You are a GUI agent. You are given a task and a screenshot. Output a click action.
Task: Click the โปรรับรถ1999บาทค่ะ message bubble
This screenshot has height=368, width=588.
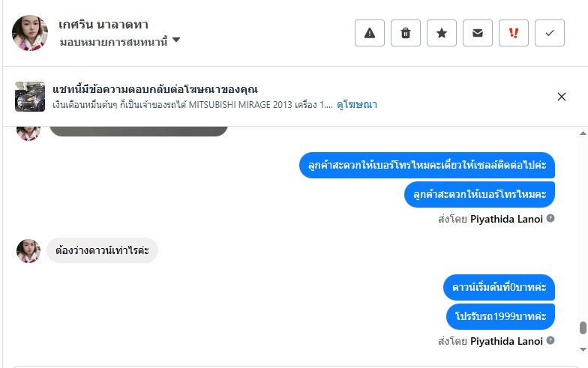click(x=500, y=316)
